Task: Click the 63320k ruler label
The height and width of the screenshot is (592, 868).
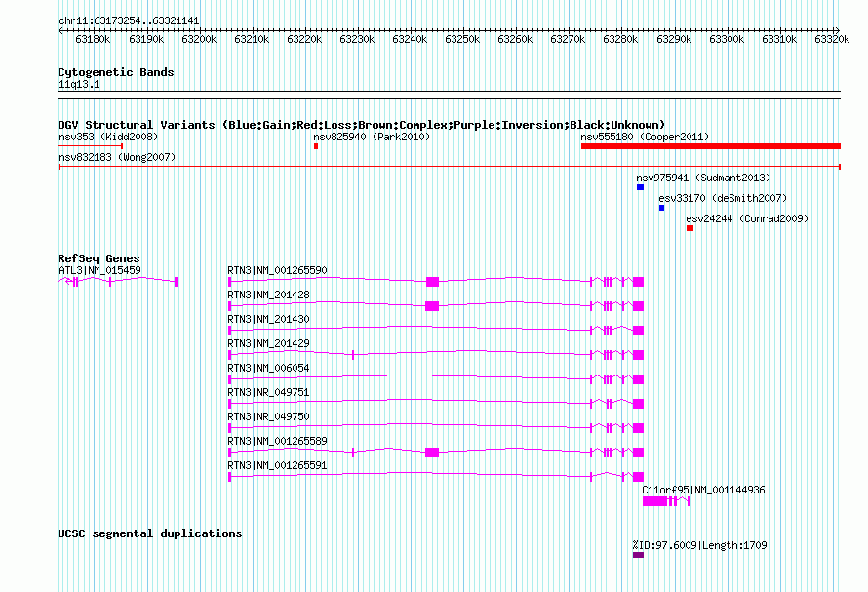Action: [x=832, y=39]
